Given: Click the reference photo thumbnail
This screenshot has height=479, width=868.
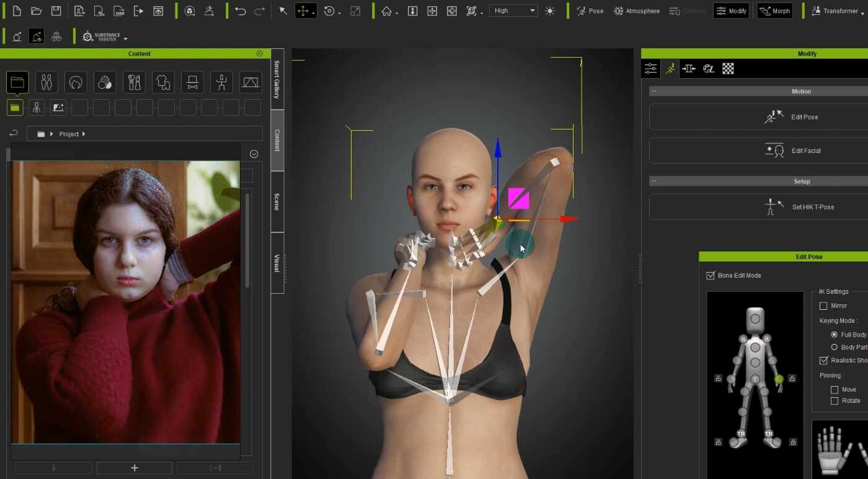Looking at the screenshot, I should pyautogui.click(x=125, y=302).
